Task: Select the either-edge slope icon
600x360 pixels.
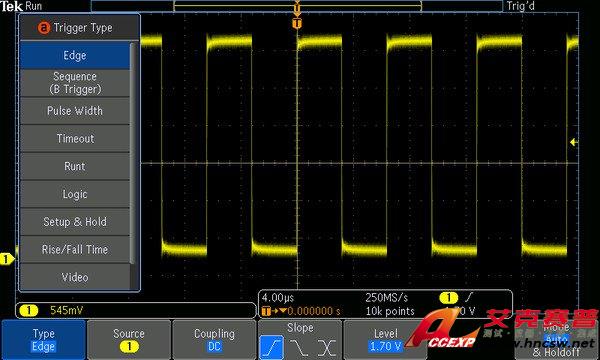Action: [326, 347]
